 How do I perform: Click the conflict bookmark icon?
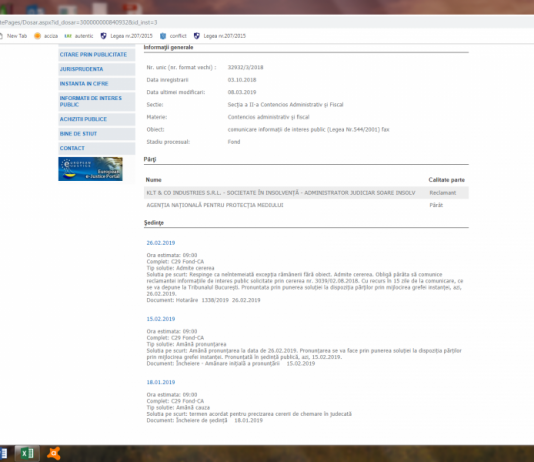coord(163,36)
